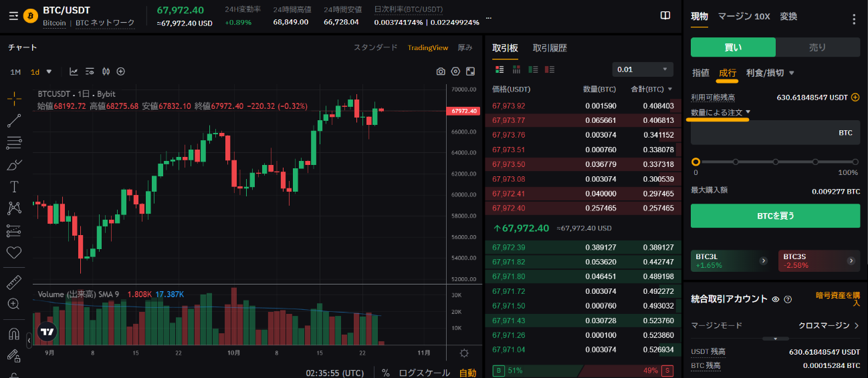The width and height of the screenshot is (868, 378).
Task: Open the Convert (変換) tab
Action: pos(788,16)
